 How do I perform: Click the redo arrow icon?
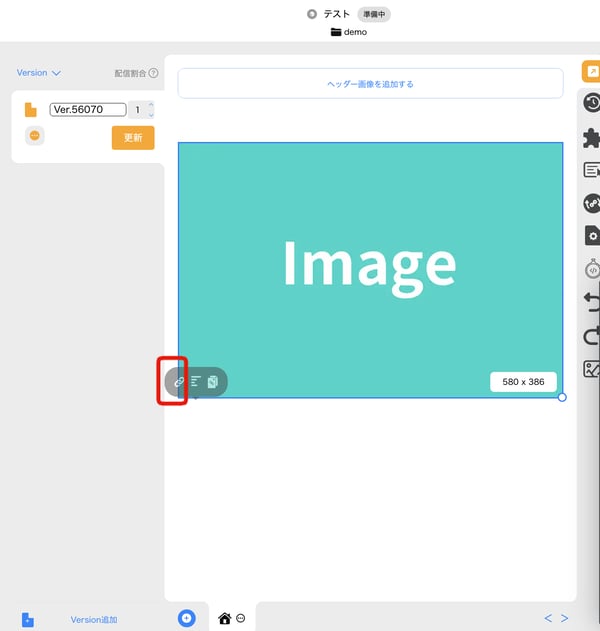click(x=592, y=336)
